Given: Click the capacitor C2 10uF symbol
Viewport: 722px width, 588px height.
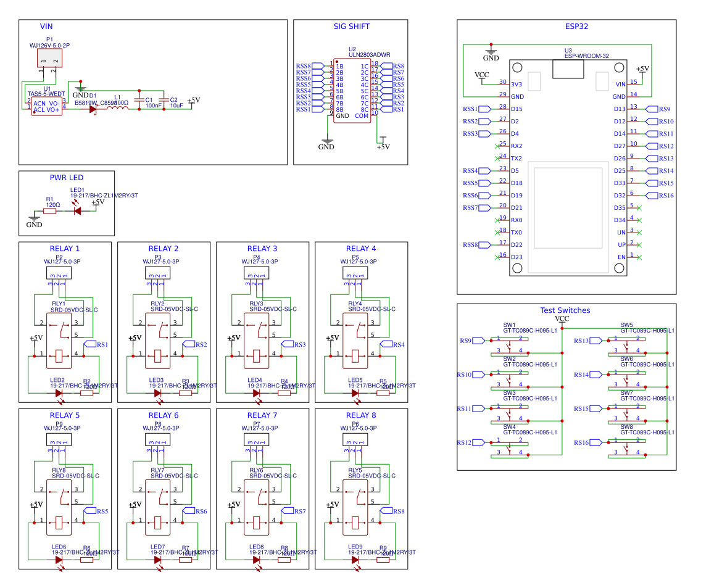Looking at the screenshot, I should click(x=164, y=100).
